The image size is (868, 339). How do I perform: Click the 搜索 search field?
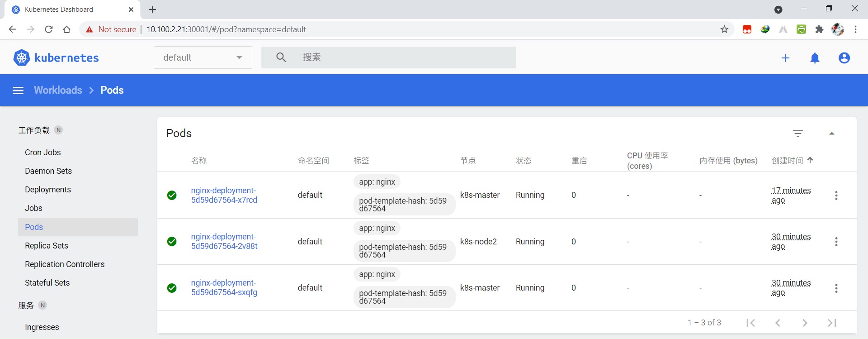click(388, 57)
